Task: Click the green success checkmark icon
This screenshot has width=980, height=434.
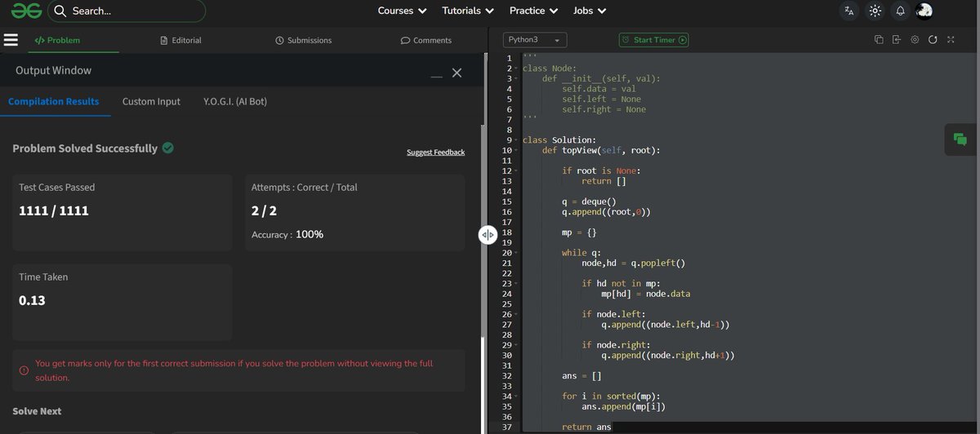Action: click(x=167, y=148)
